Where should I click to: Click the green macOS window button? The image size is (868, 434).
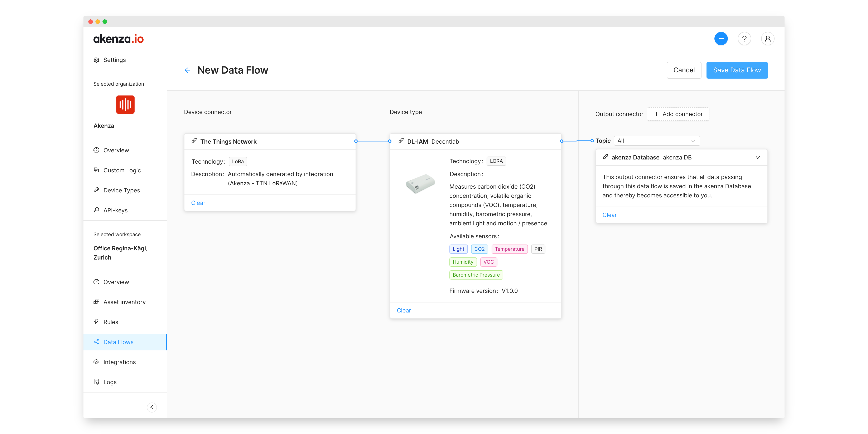click(105, 21)
